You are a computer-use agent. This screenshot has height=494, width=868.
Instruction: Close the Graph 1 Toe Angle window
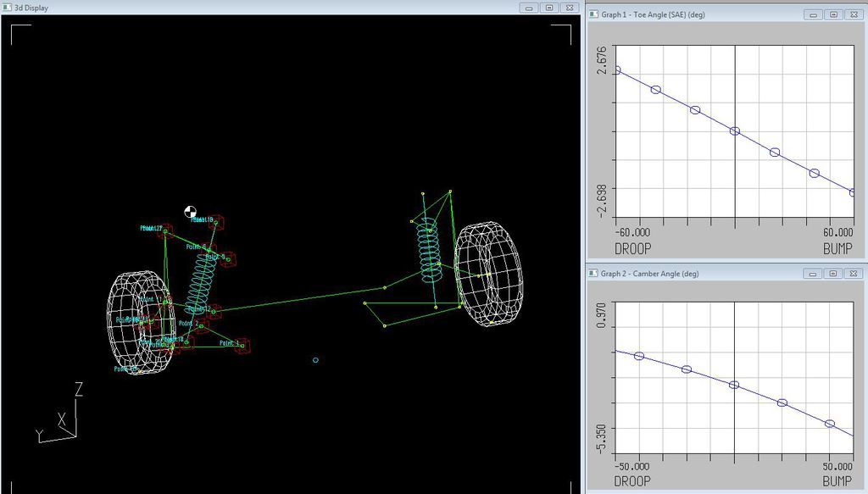click(854, 15)
